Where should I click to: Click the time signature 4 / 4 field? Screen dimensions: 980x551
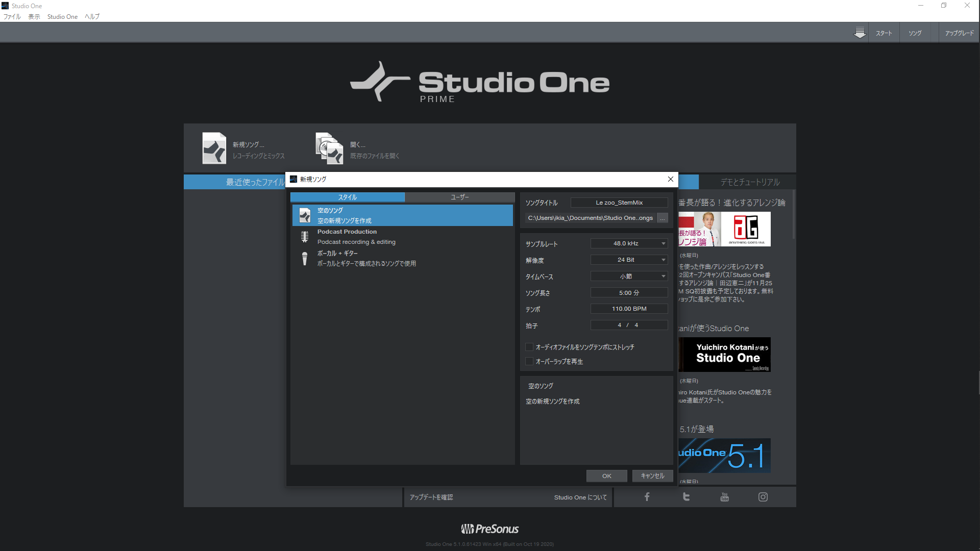[x=629, y=325]
